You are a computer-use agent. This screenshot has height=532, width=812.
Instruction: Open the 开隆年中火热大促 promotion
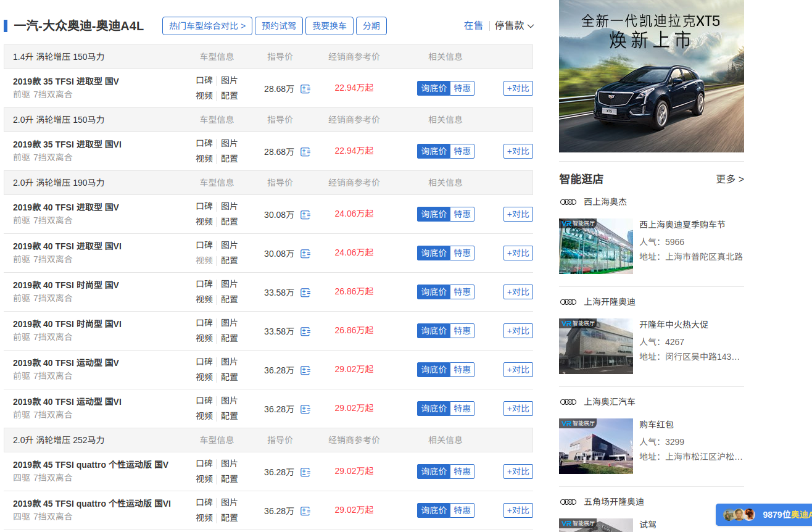674,325
